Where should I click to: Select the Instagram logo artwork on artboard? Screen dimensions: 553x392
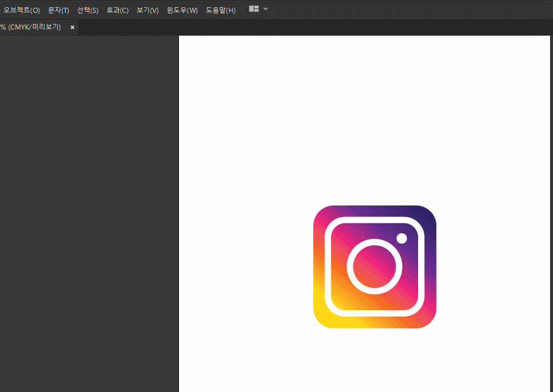click(375, 267)
